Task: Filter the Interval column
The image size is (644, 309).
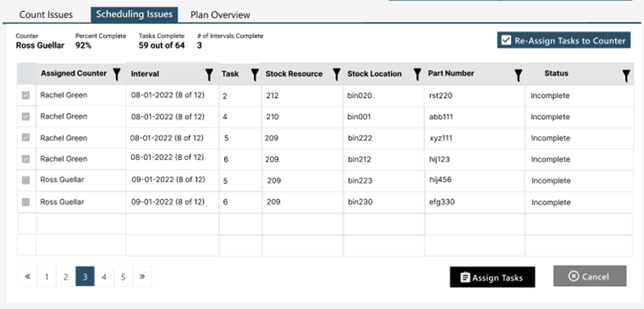Action: (209, 74)
